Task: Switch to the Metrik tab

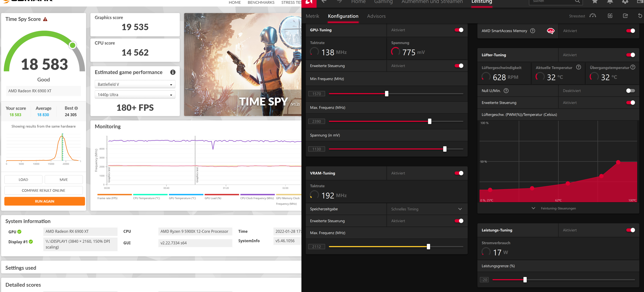Action: 312,16
